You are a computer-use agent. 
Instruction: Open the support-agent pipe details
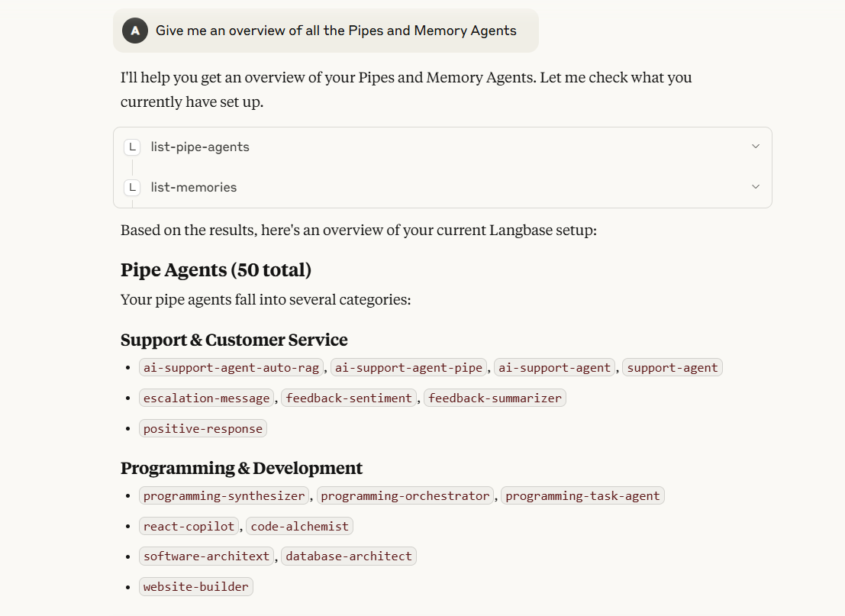(x=672, y=367)
